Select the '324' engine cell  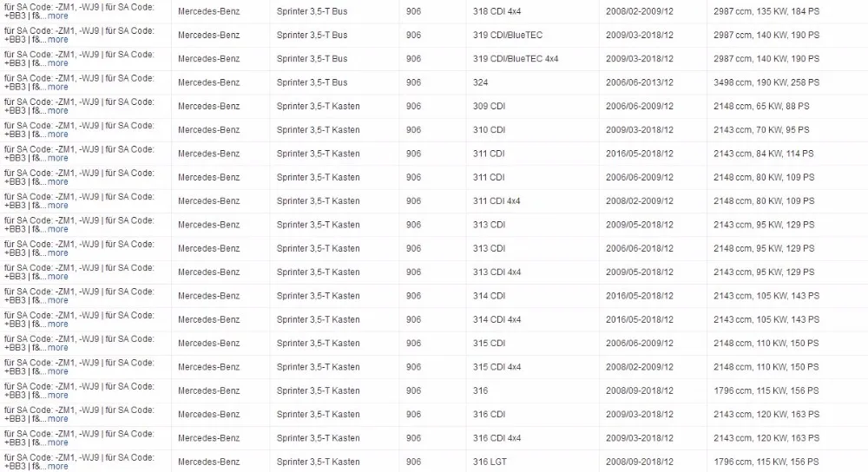pyautogui.click(x=481, y=82)
